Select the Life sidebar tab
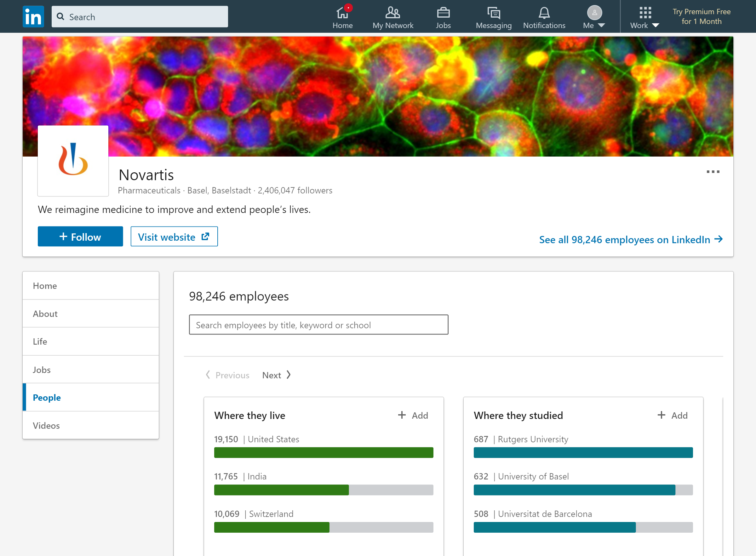This screenshot has height=556, width=756. coord(90,341)
